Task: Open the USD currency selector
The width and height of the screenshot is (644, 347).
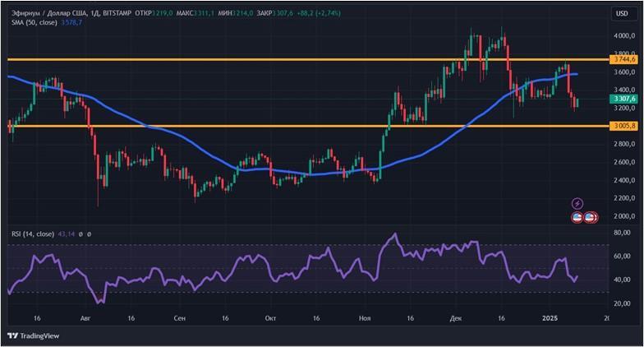Action: point(622,13)
